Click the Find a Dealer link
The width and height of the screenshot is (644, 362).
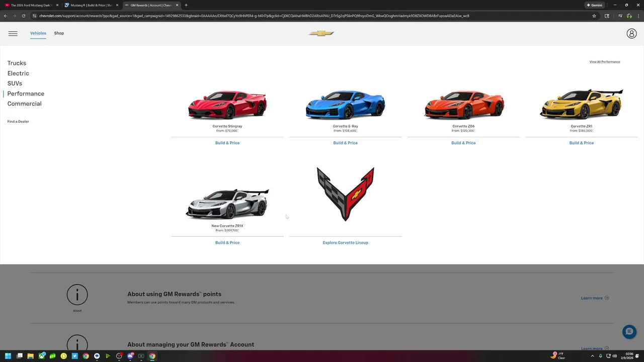click(x=18, y=121)
